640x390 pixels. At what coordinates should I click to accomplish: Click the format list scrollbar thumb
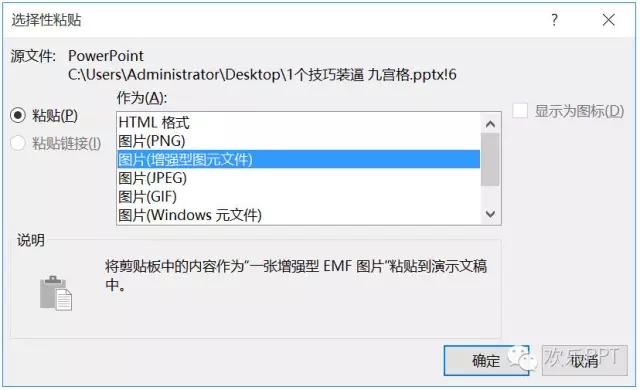click(491, 160)
